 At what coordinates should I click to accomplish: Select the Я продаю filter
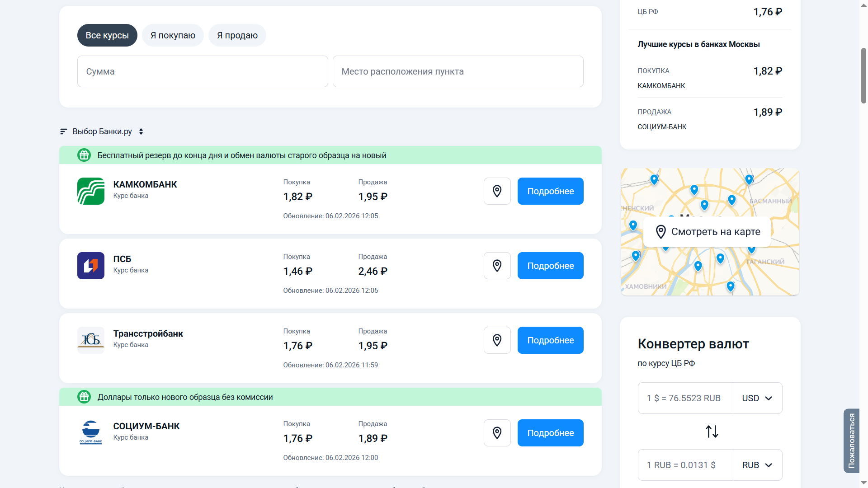coord(237,35)
